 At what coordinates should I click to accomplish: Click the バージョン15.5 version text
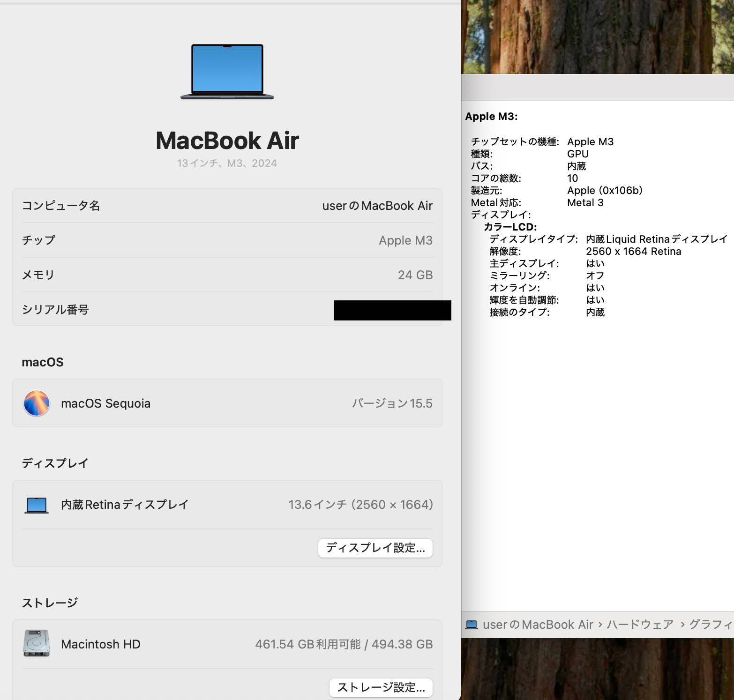coord(392,403)
